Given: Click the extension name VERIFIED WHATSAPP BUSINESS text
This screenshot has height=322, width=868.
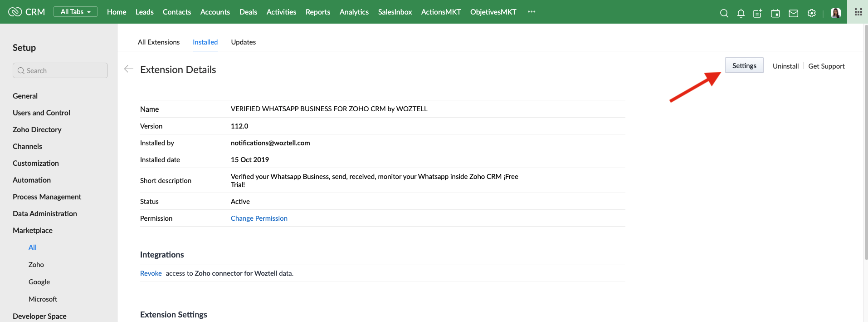Looking at the screenshot, I should 329,109.
